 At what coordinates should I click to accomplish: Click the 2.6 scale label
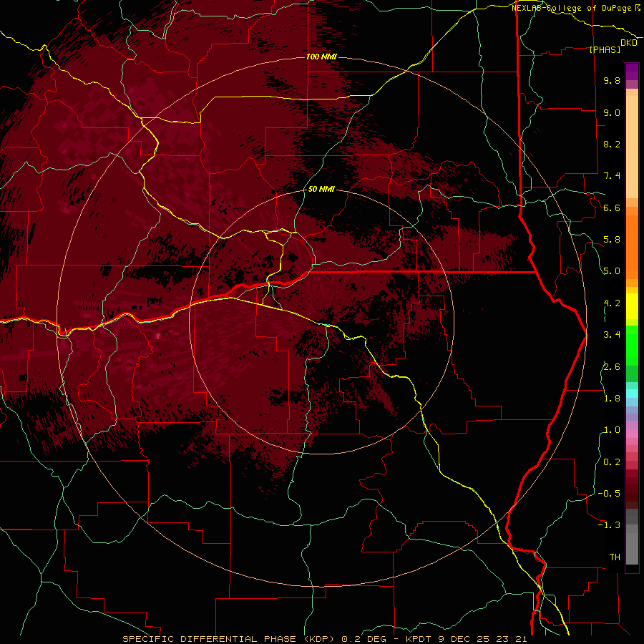pos(612,366)
